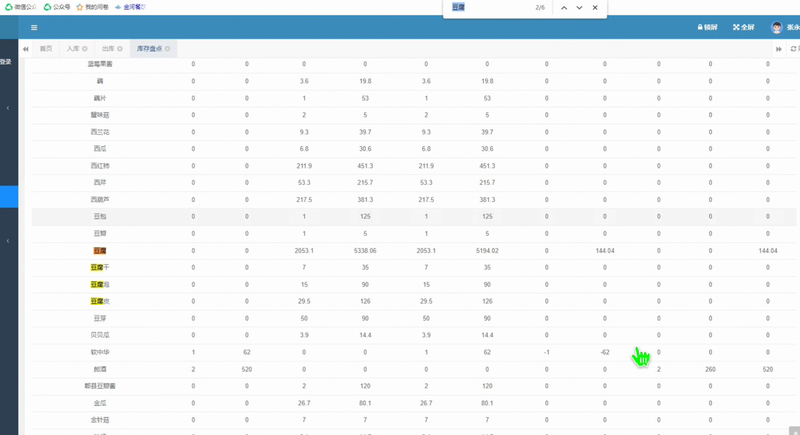Click the 豆芽 row name
Viewport: 800px width, 435px height.
(100, 318)
